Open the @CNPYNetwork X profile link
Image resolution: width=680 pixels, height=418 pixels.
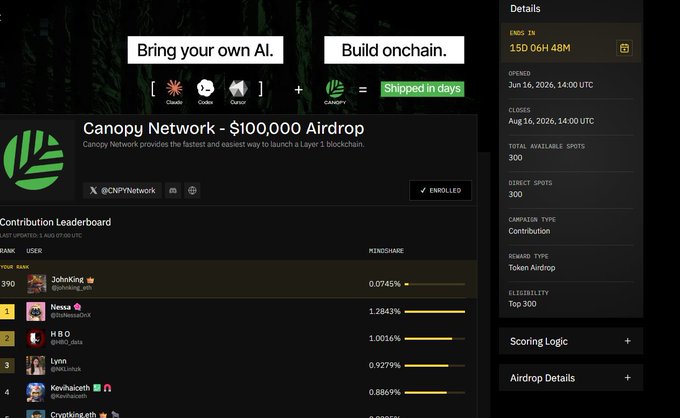tap(122, 190)
